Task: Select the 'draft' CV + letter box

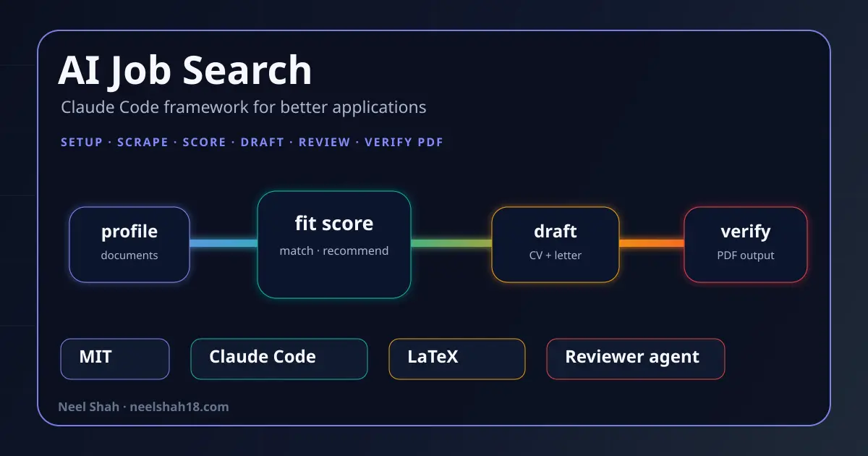Action: coord(556,245)
